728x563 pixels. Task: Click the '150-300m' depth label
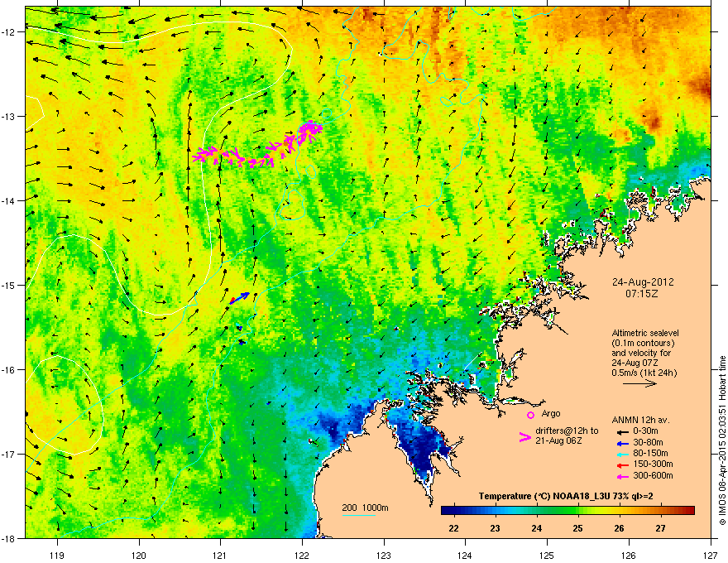click(653, 464)
